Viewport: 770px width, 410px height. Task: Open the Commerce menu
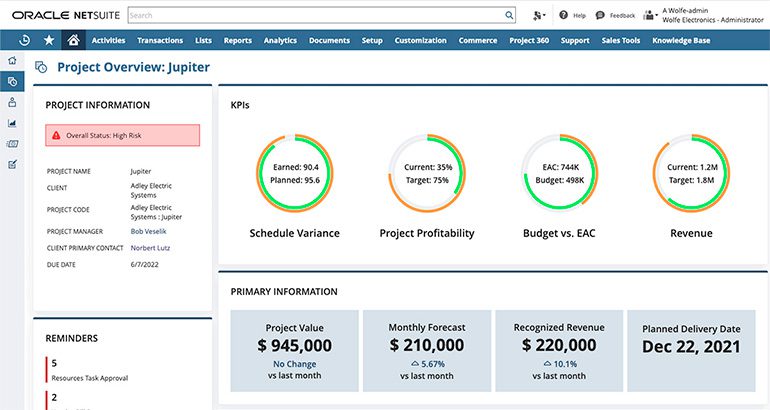[478, 40]
